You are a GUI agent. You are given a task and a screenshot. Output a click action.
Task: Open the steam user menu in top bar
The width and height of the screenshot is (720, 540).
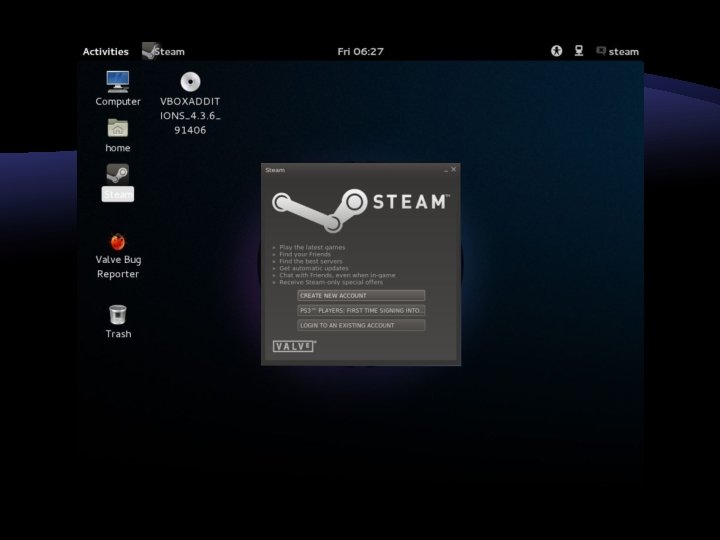click(618, 51)
